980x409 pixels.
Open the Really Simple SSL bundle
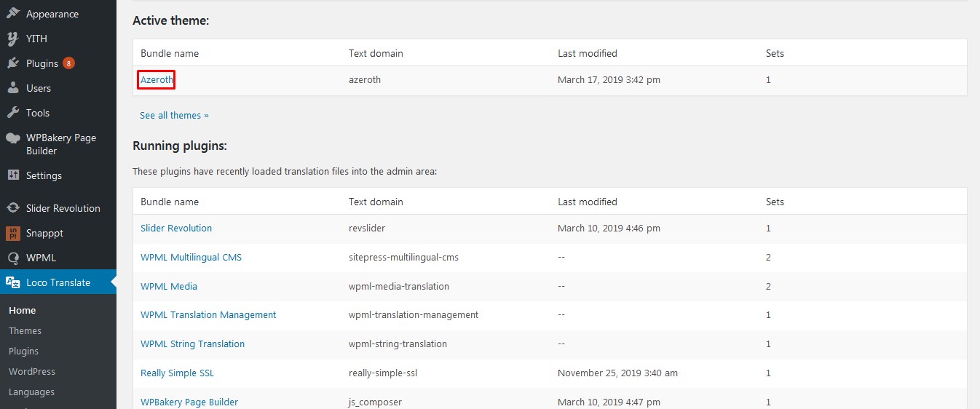(x=177, y=373)
